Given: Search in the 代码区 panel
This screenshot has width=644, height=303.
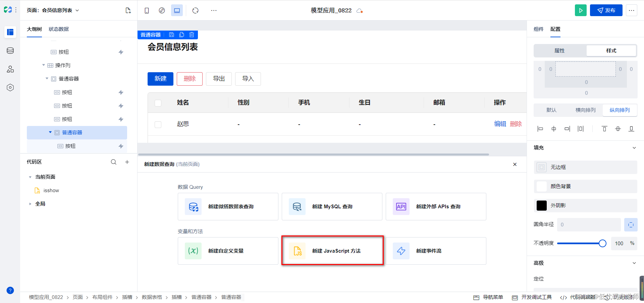Looking at the screenshot, I should (114, 162).
